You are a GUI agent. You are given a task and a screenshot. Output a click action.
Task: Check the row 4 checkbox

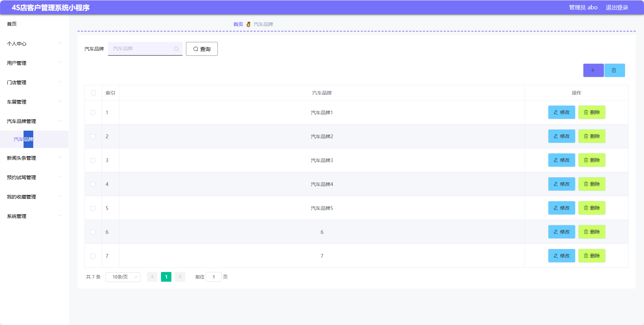tap(93, 184)
